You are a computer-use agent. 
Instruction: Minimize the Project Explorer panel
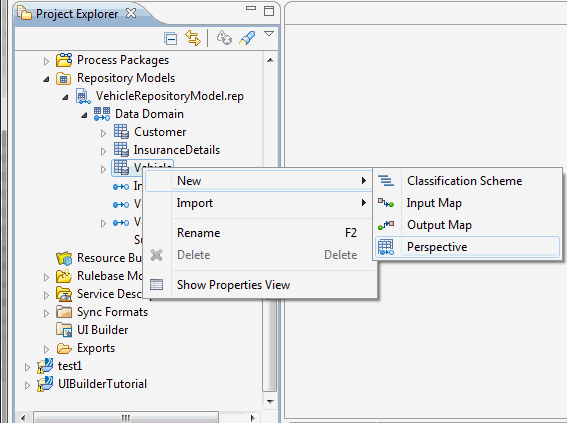pos(251,8)
